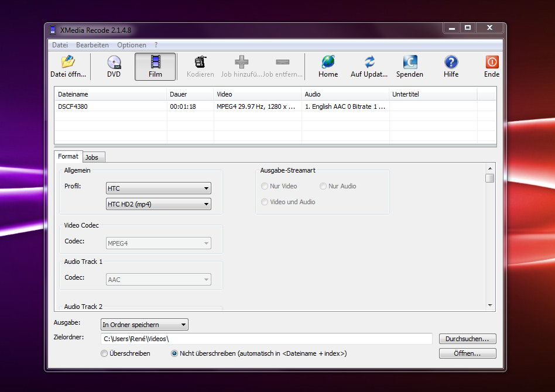Open the Optionen menu

(132, 45)
